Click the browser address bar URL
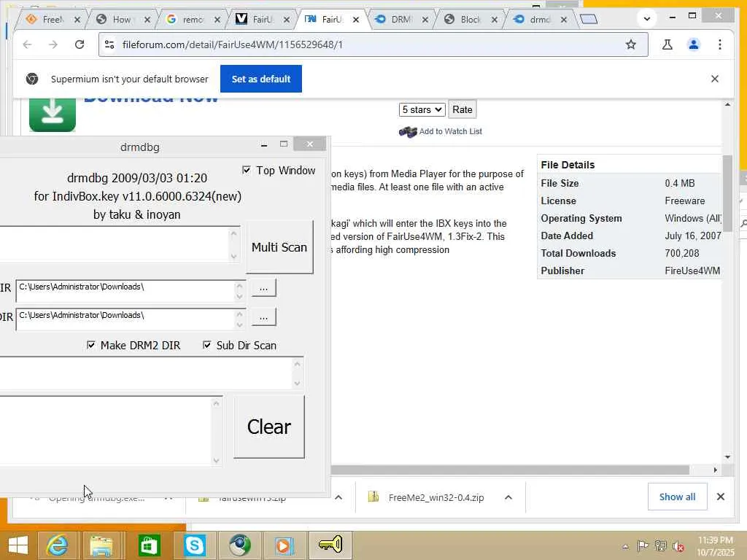 (232, 44)
